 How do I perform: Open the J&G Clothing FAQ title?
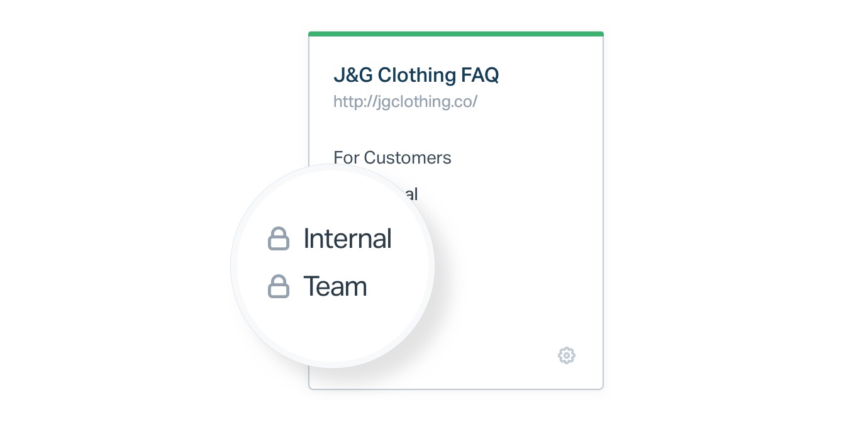pyautogui.click(x=416, y=75)
